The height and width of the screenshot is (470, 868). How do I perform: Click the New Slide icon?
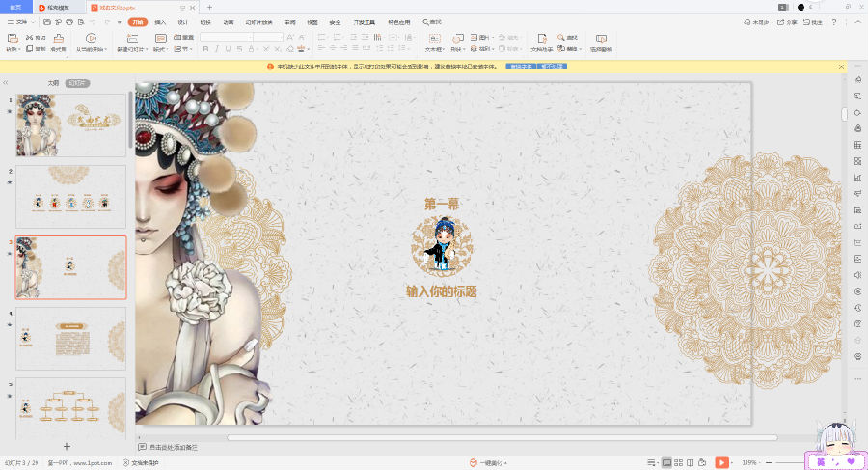coord(132,39)
